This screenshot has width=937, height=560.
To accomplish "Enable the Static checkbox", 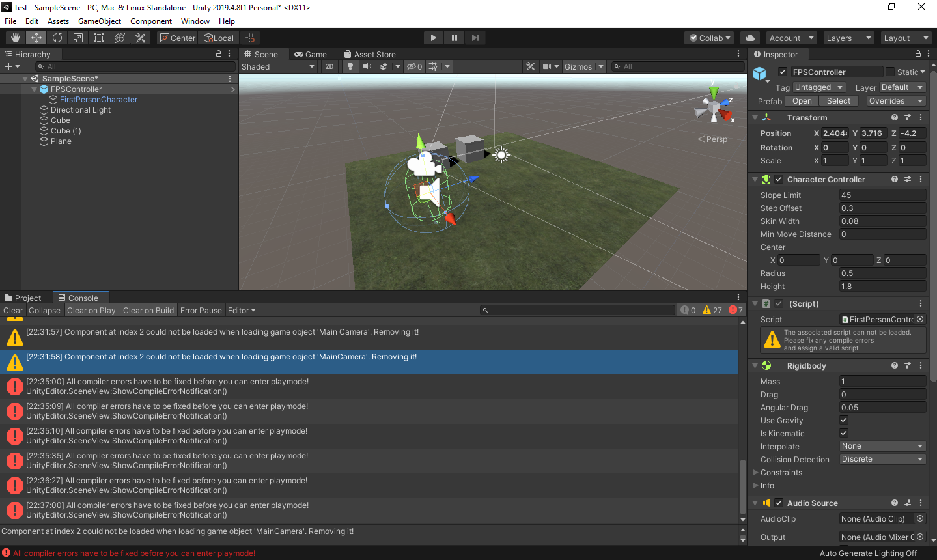I will tap(890, 72).
